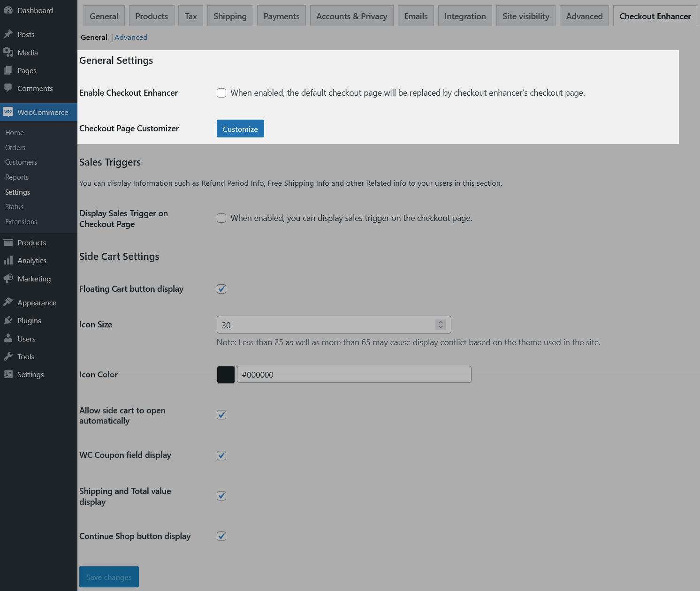Viewport: 700px width, 591px height.
Task: Click the Media library icon
Action: (x=8, y=52)
